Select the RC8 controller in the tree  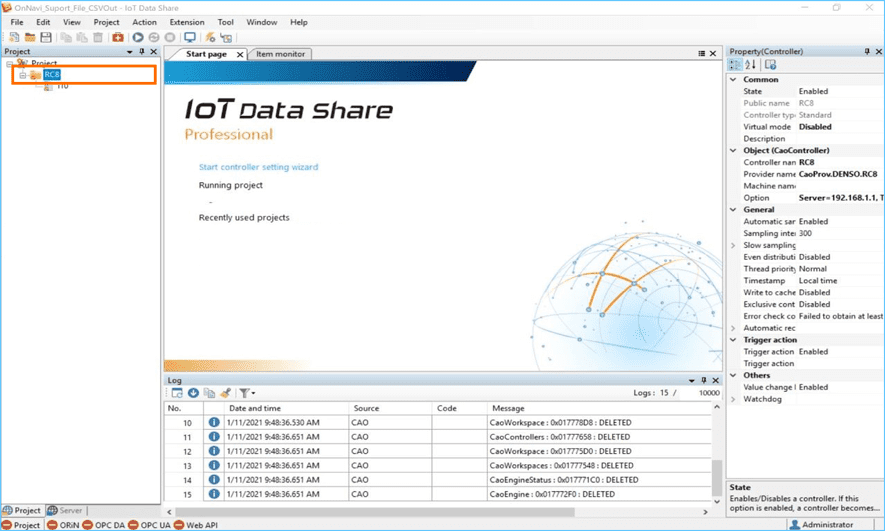coord(51,74)
